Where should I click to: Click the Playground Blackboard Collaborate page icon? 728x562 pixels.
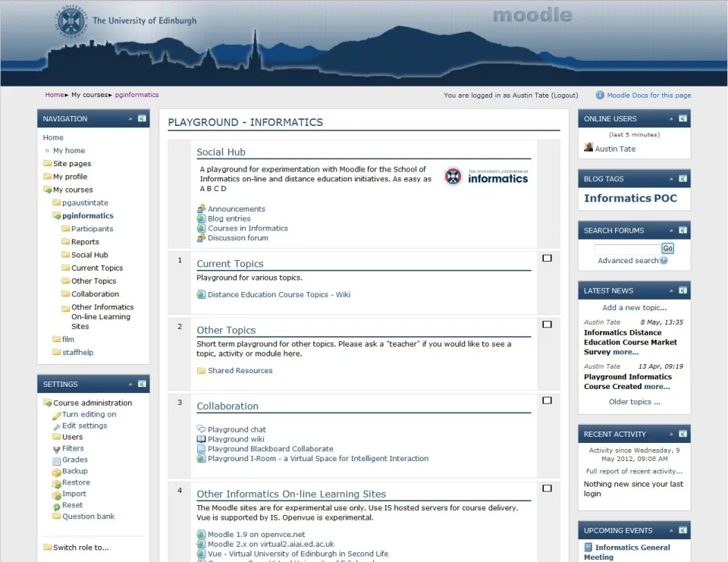pos(201,449)
